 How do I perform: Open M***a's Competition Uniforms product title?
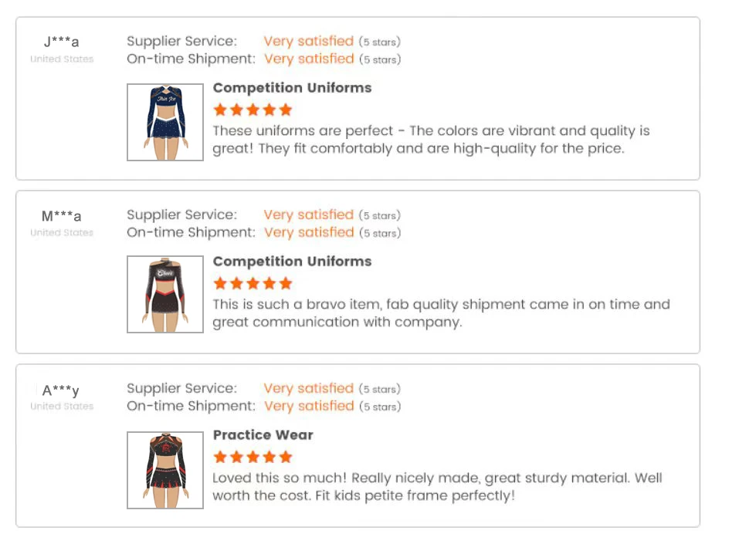[x=292, y=262]
